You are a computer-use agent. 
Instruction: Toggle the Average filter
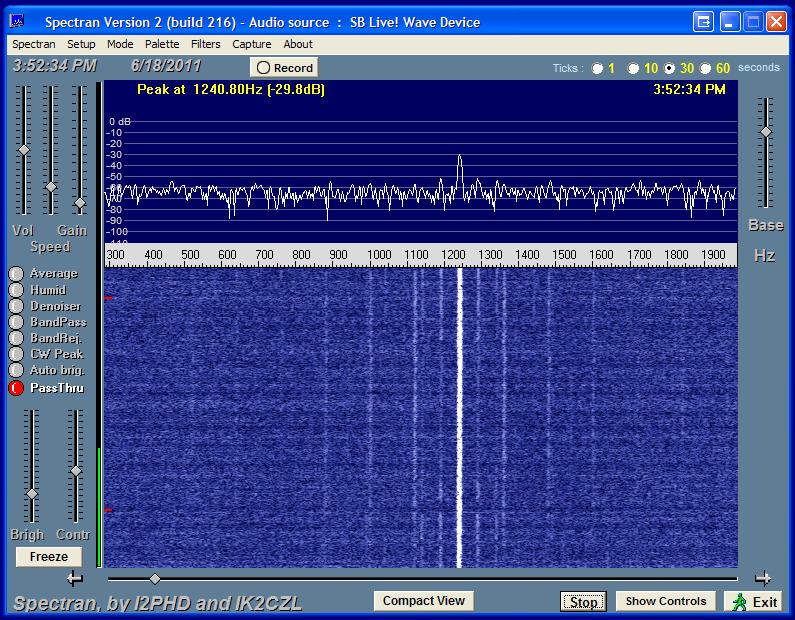click(16, 274)
